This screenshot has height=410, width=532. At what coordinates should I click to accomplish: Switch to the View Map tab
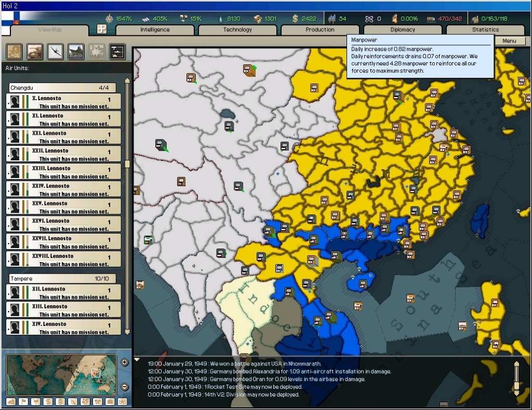50,30
